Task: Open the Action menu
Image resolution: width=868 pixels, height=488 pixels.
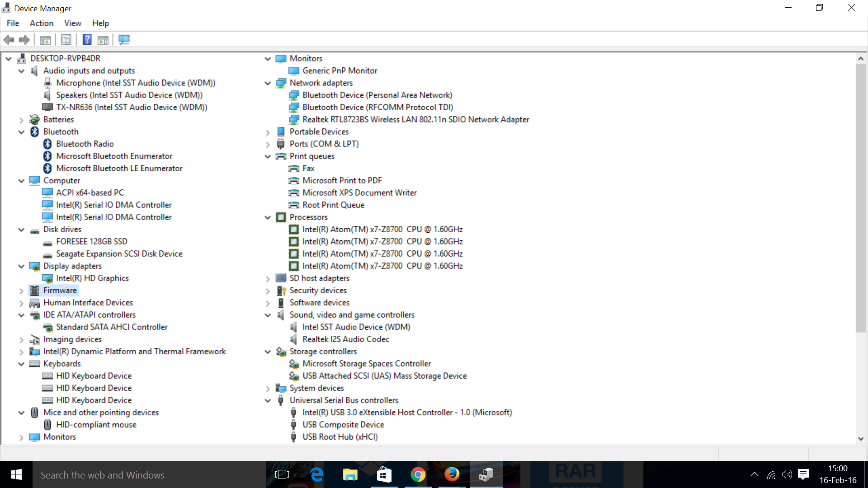Action: pyautogui.click(x=42, y=23)
